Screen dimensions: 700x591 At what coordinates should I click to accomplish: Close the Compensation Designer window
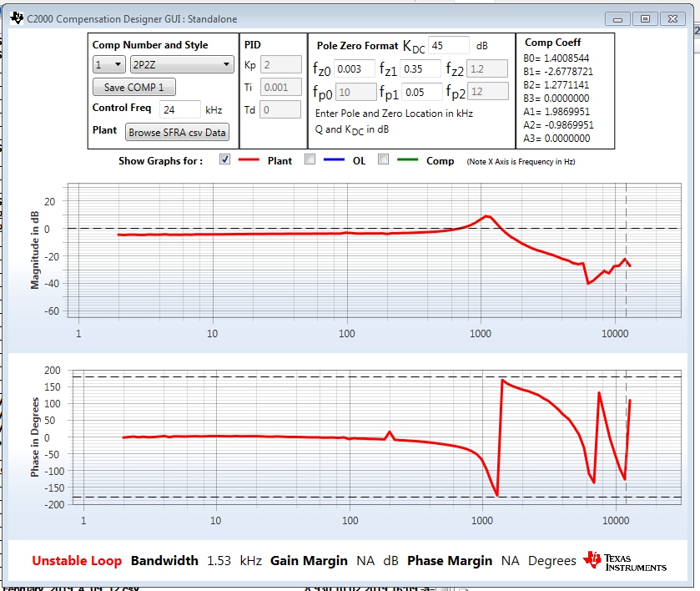click(x=672, y=18)
